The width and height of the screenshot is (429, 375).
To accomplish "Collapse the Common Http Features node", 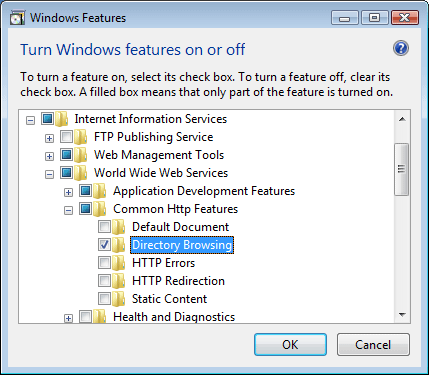I will pyautogui.click(x=68, y=210).
